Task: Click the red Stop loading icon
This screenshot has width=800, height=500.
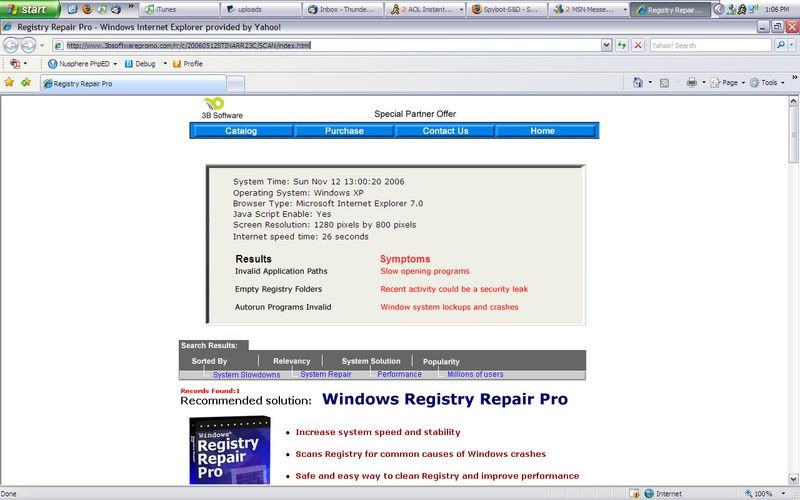Action: (638, 45)
